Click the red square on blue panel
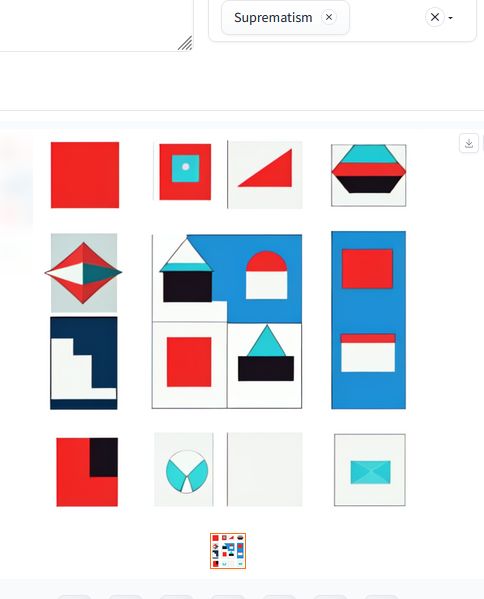This screenshot has width=484, height=599. pos(367,269)
